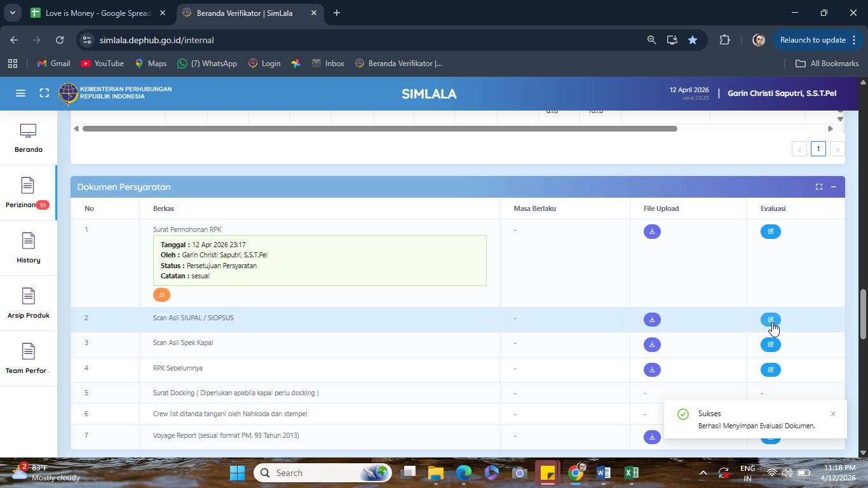The height and width of the screenshot is (488, 868).
Task: Open Chrome tab search dropdown arrow
Action: point(12,13)
